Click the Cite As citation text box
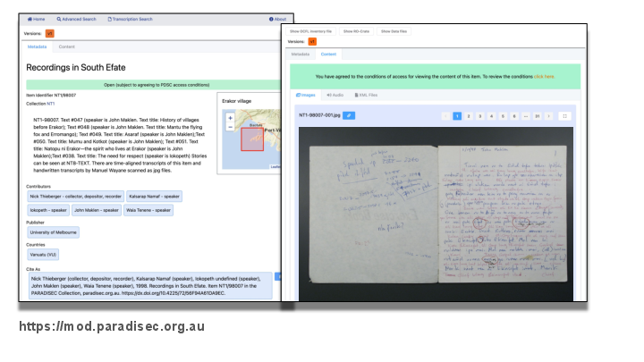 pyautogui.click(x=150, y=286)
